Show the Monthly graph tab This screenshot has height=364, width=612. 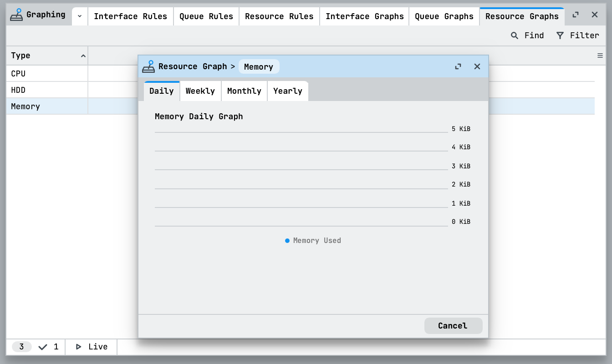(x=244, y=91)
